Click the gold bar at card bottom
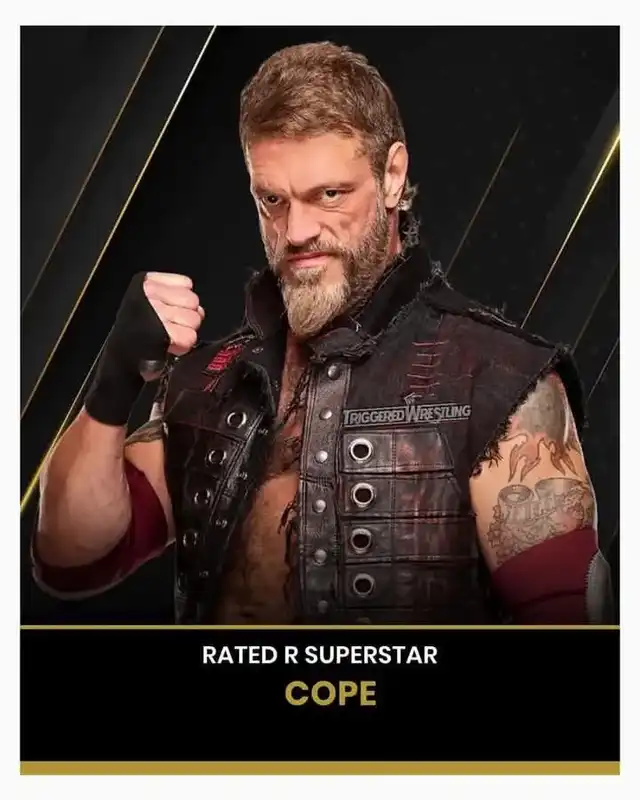The height and width of the screenshot is (800, 640). click(x=320, y=768)
